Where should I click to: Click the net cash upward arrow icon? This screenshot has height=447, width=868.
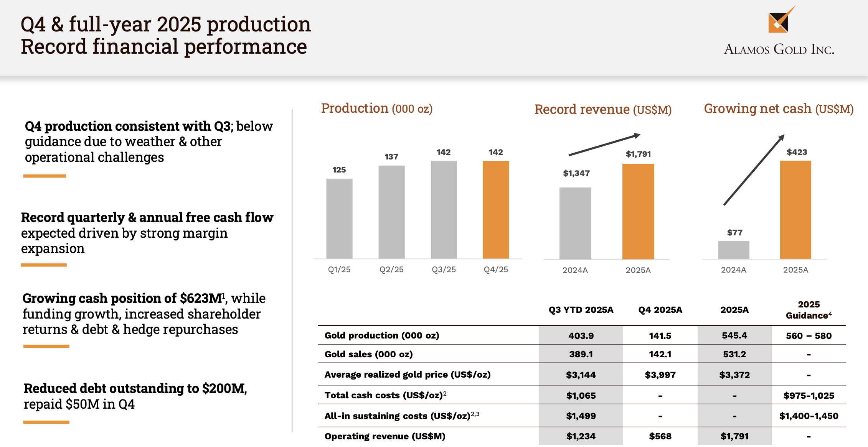pyautogui.click(x=754, y=170)
